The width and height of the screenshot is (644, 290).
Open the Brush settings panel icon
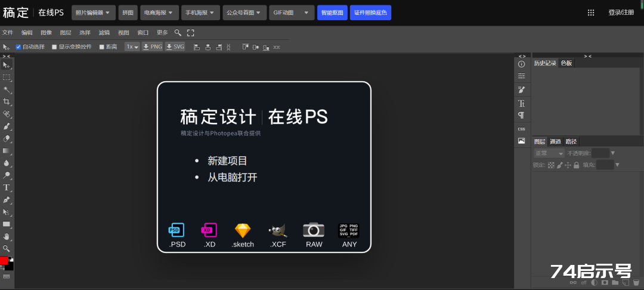[x=522, y=90]
